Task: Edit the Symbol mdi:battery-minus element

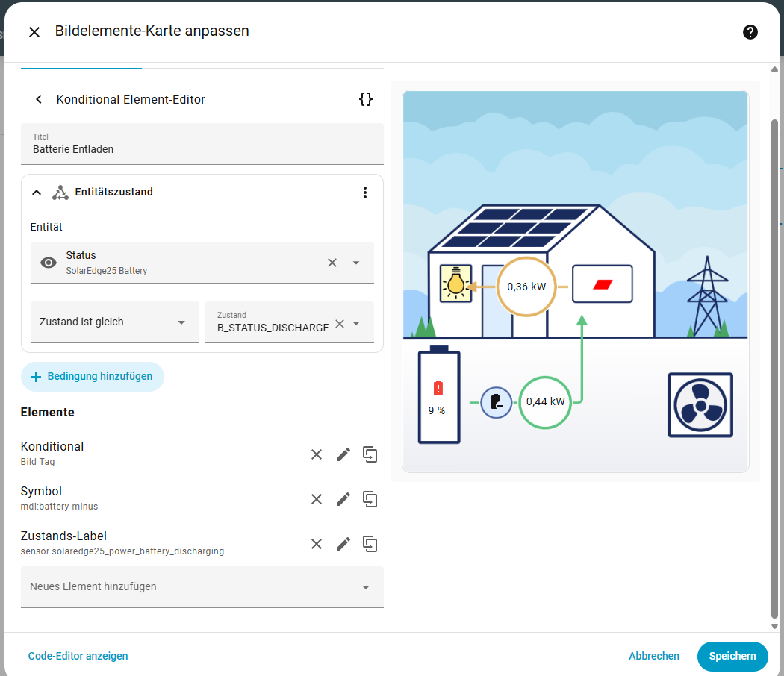Action: pyautogui.click(x=343, y=499)
